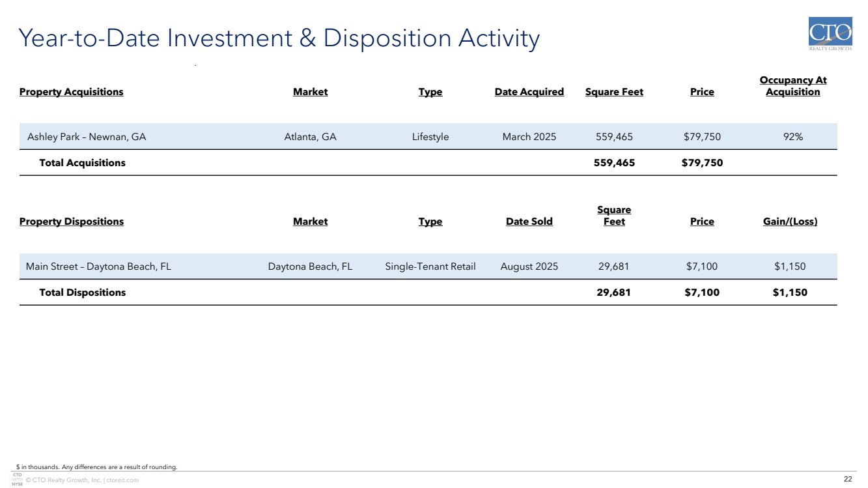Select the Date Sold header

click(529, 222)
